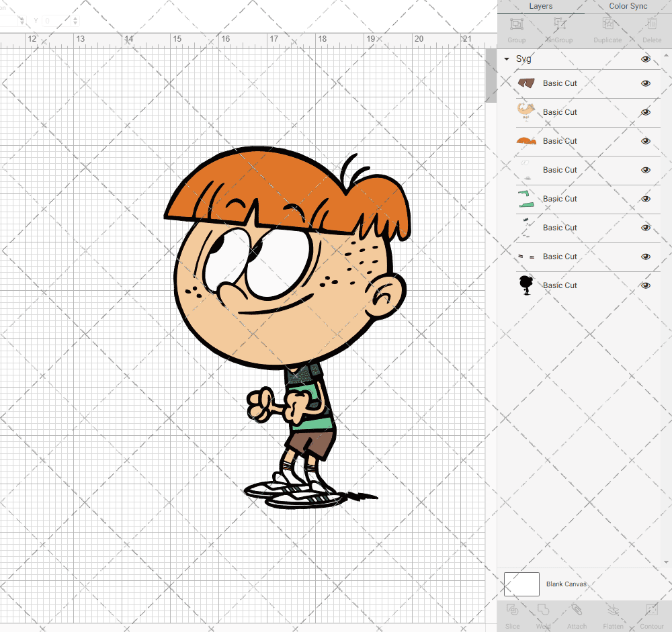This screenshot has height=632, width=672.
Task: Select the black silhouette layer thumbnail
Action: coord(526,285)
